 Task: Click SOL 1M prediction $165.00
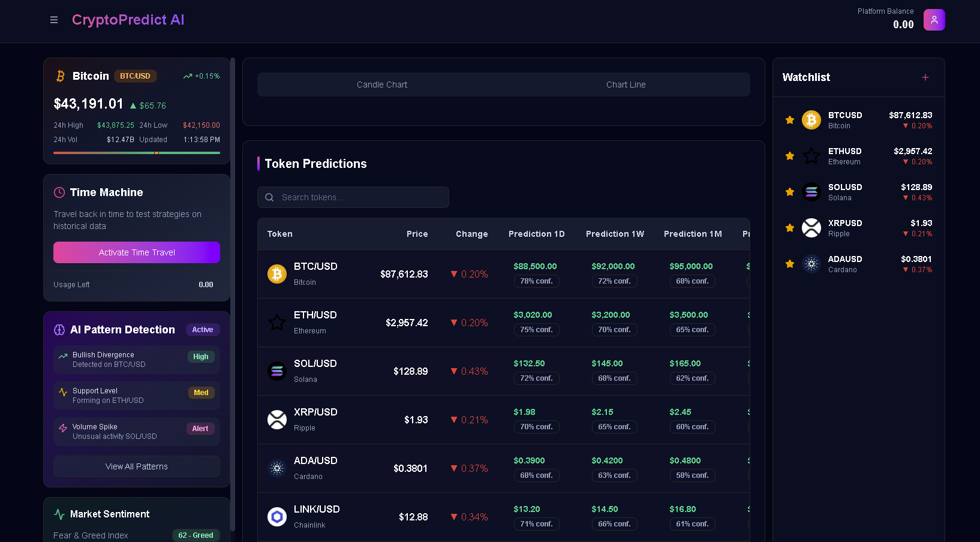[x=686, y=363]
